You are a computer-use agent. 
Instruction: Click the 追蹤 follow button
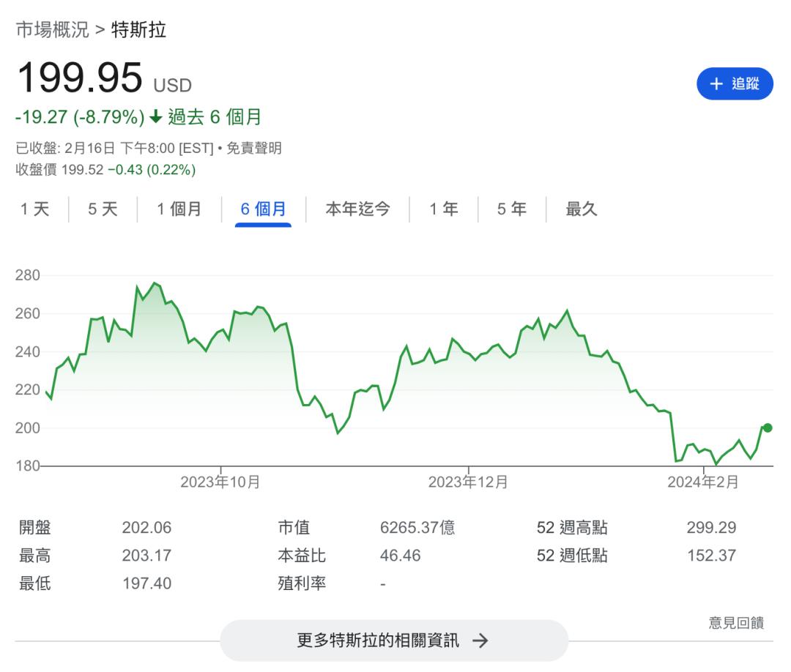point(735,83)
